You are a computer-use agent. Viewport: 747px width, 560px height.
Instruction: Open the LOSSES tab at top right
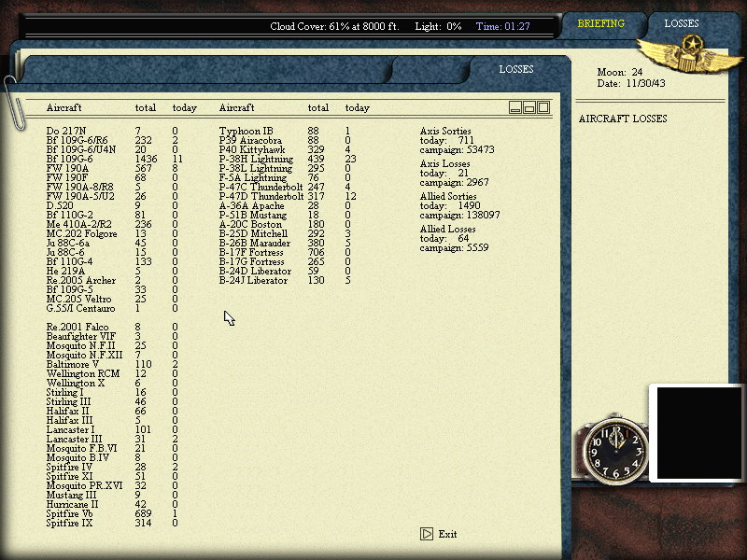point(682,23)
